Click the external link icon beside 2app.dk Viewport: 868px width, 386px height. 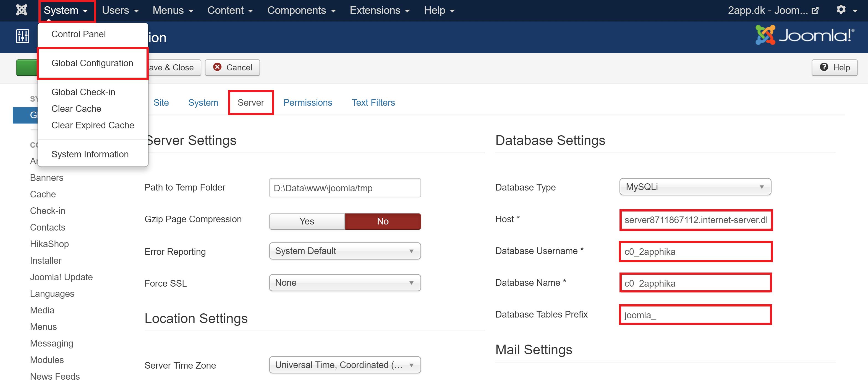(x=815, y=11)
